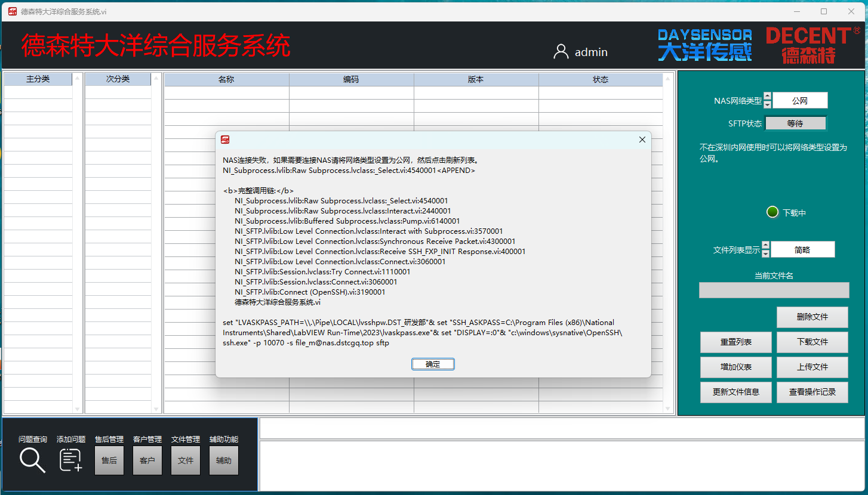Click the 当前文件名 field
Image resolution: width=868 pixels, height=495 pixels.
tap(774, 290)
